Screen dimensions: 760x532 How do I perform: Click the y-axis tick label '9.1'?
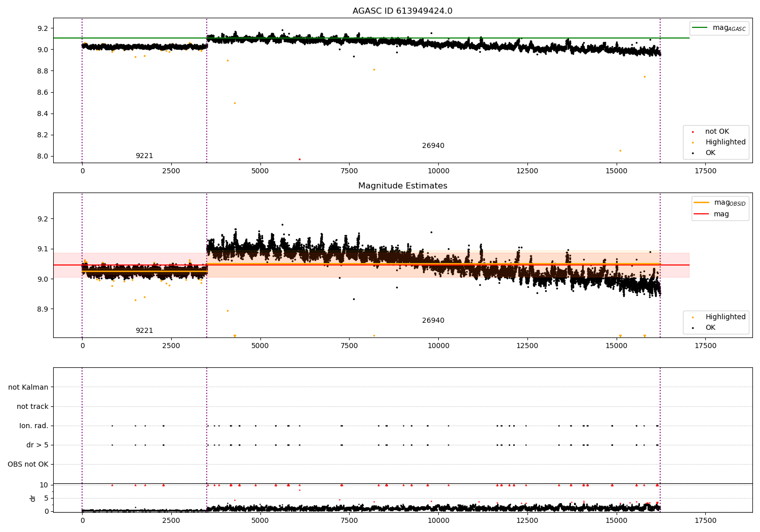(42, 249)
